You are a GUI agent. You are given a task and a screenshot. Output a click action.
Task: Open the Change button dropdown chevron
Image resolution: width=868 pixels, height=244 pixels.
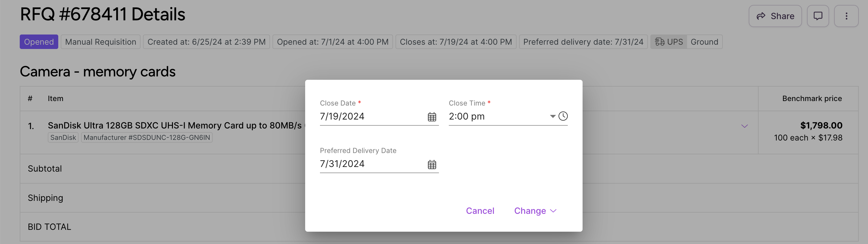coord(553,211)
